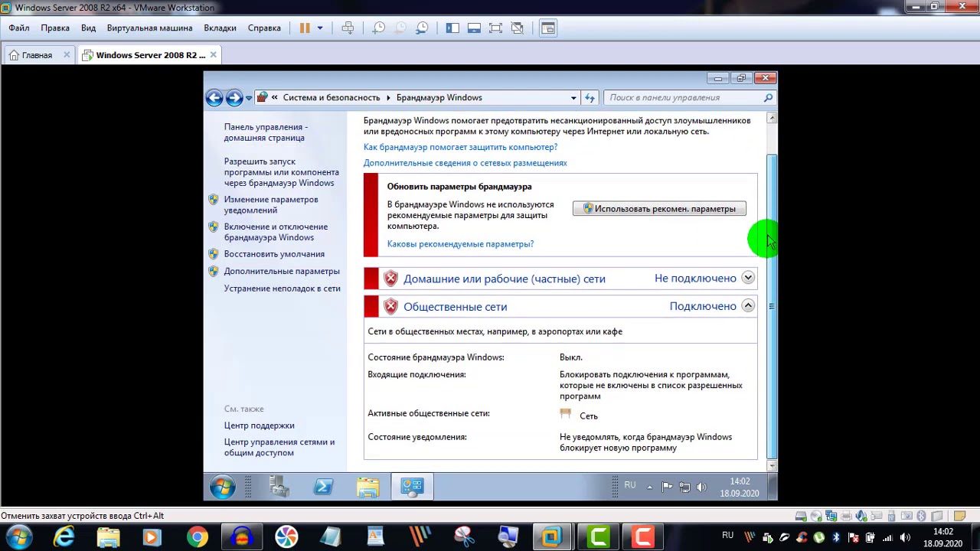The height and width of the screenshot is (551, 980).
Task: Pause the virtual machine with the orange pause icon
Action: click(305, 28)
